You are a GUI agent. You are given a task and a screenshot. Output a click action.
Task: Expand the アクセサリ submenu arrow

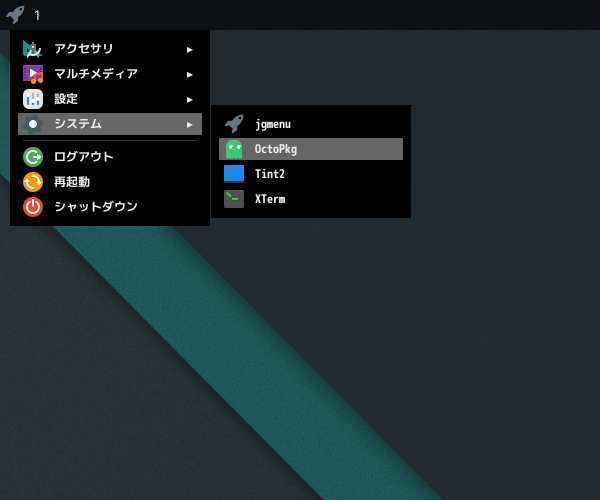189,50
